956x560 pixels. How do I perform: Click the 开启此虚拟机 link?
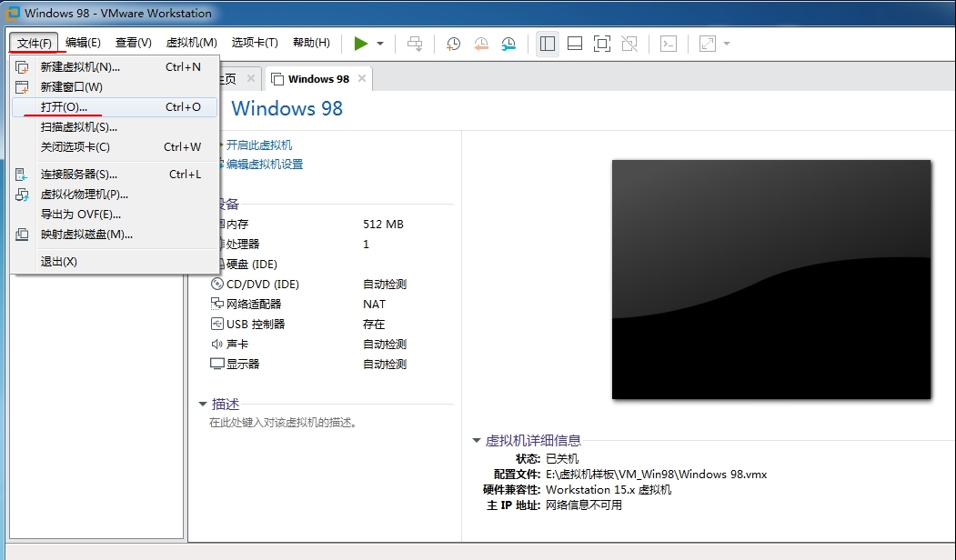(x=259, y=145)
